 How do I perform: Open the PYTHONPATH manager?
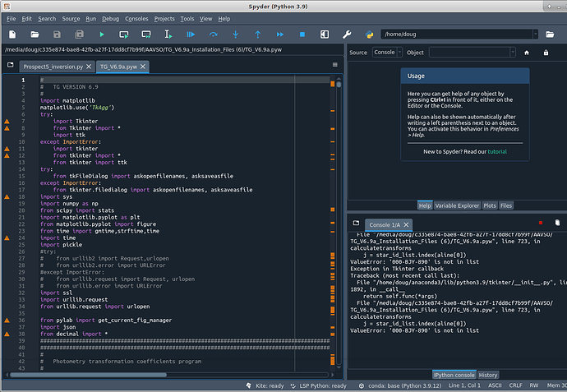[x=369, y=35]
